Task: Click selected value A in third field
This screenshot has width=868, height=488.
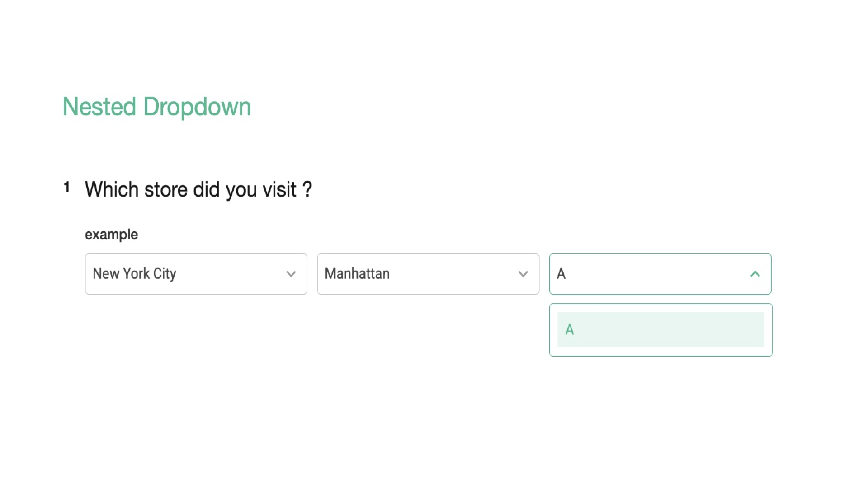Action: point(561,274)
